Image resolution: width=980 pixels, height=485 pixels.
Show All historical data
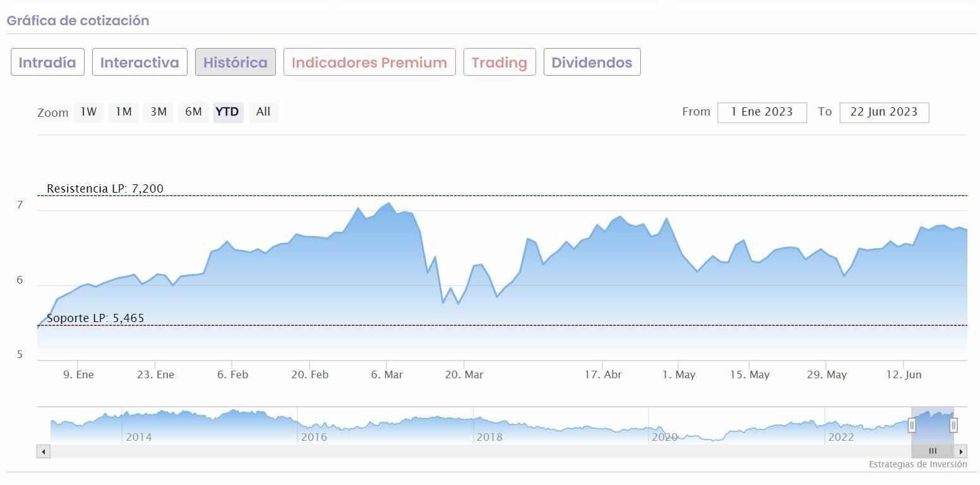tap(263, 112)
